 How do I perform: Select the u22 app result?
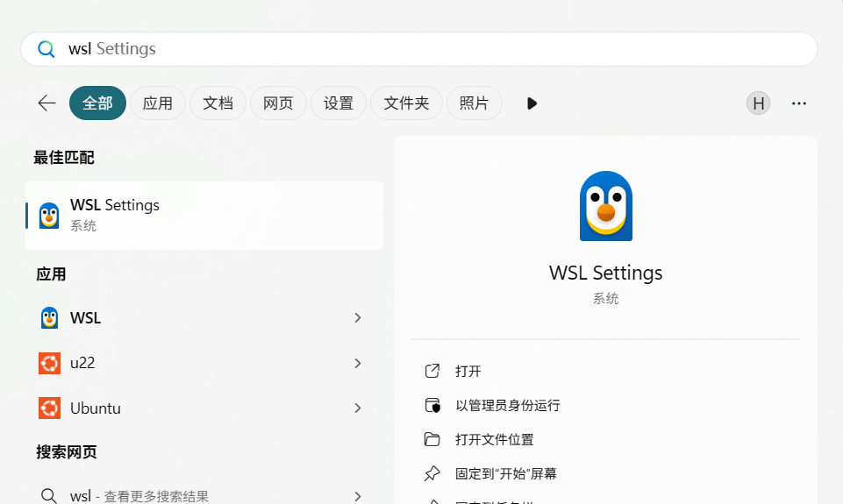pyautogui.click(x=204, y=363)
